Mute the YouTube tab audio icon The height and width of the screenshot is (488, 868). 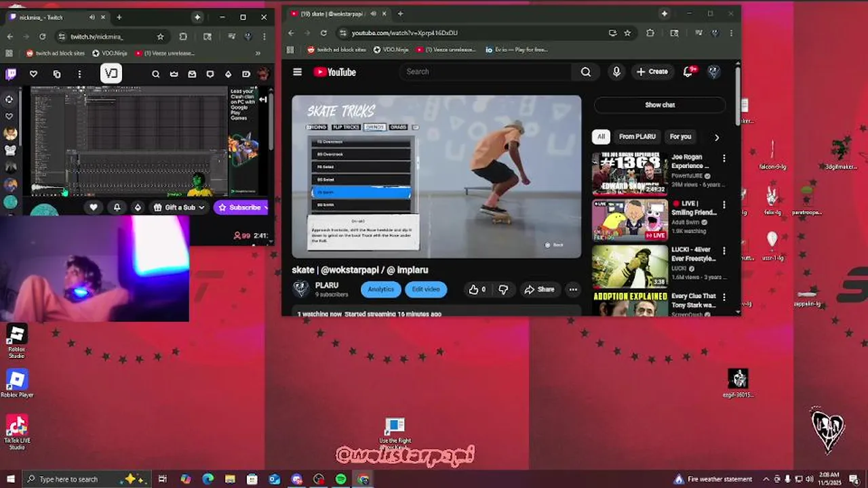[374, 14]
